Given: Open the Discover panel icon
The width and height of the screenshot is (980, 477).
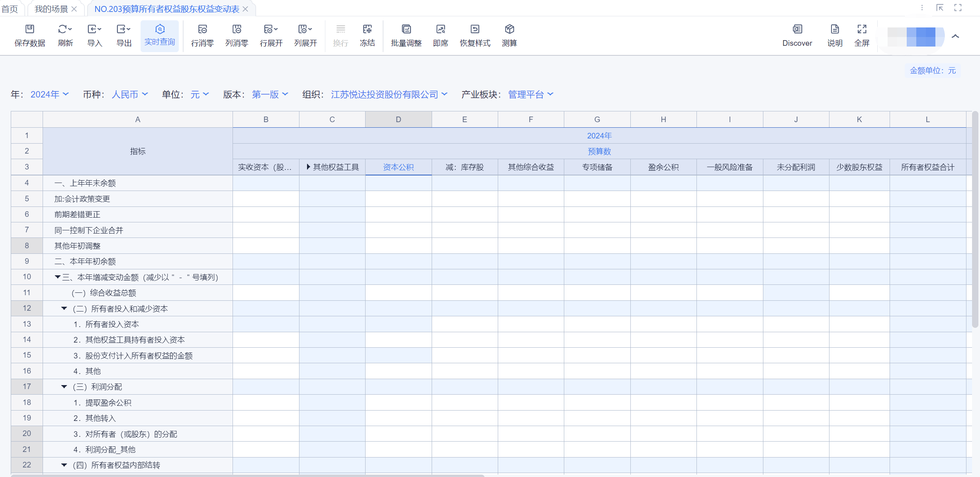Looking at the screenshot, I should click(797, 29).
